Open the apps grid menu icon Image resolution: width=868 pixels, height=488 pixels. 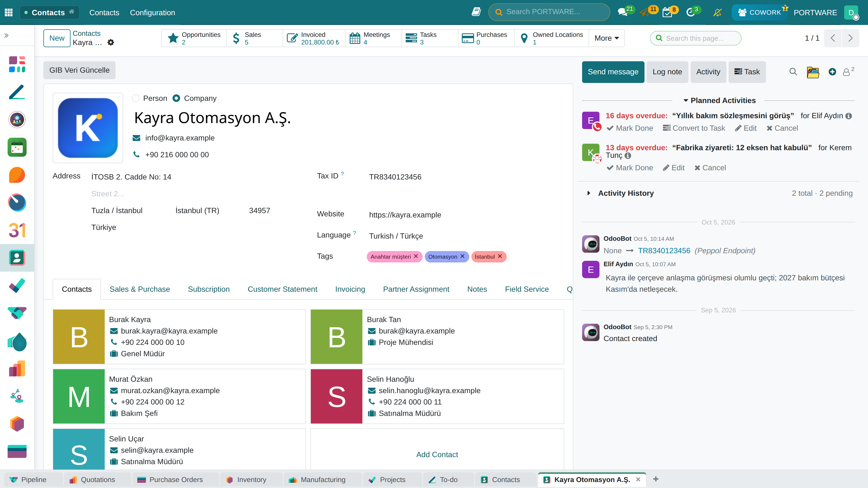(9, 12)
